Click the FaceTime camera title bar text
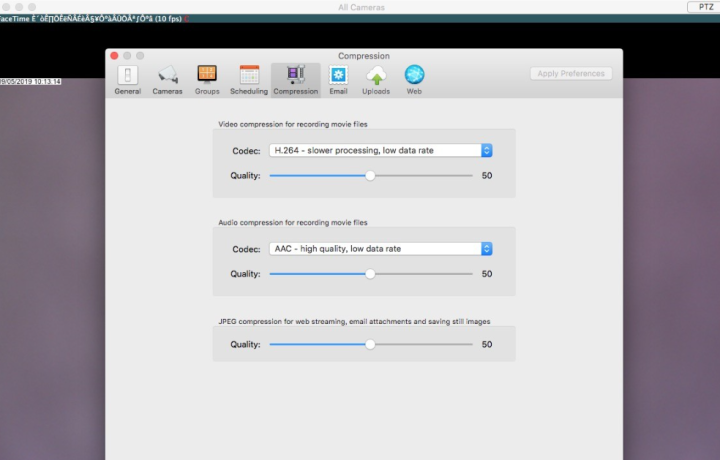The image size is (720, 460). pos(92,19)
